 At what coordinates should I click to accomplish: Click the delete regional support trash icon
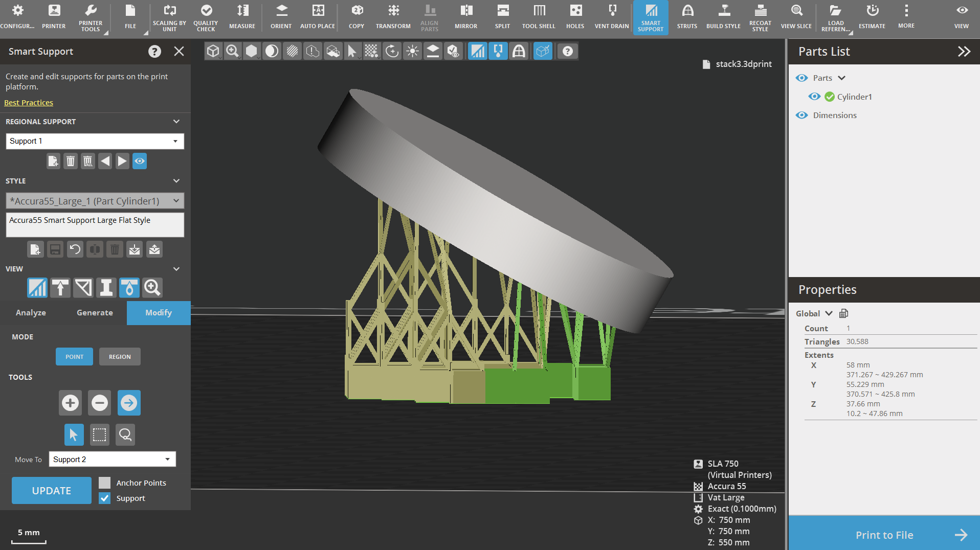coord(71,162)
